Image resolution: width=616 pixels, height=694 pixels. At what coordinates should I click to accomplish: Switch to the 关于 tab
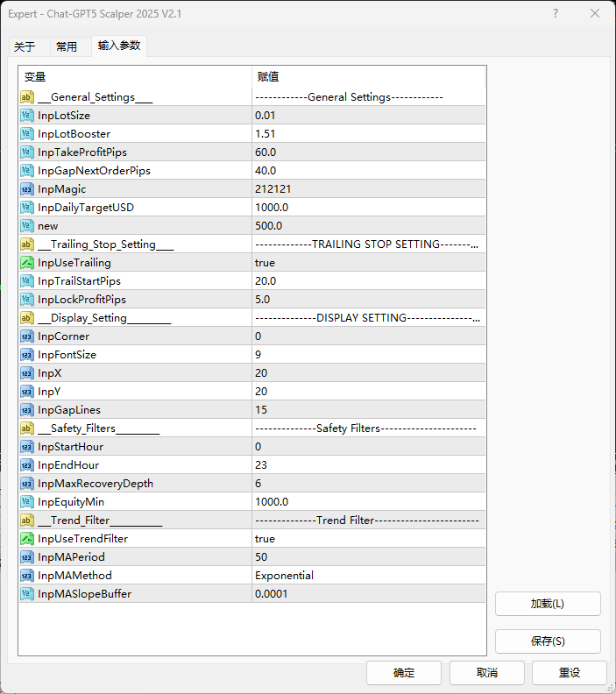point(25,46)
